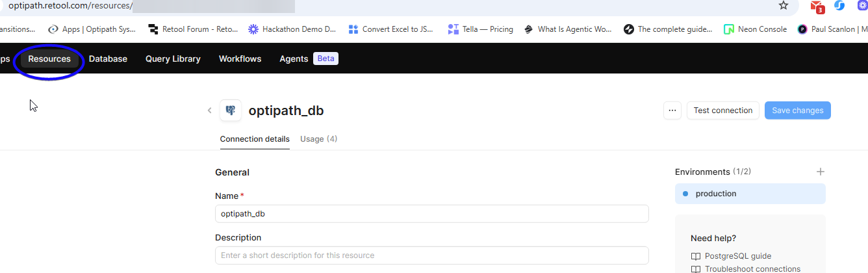The image size is (868, 273).
Task: Switch to the Usage (4) tab
Action: pos(318,139)
